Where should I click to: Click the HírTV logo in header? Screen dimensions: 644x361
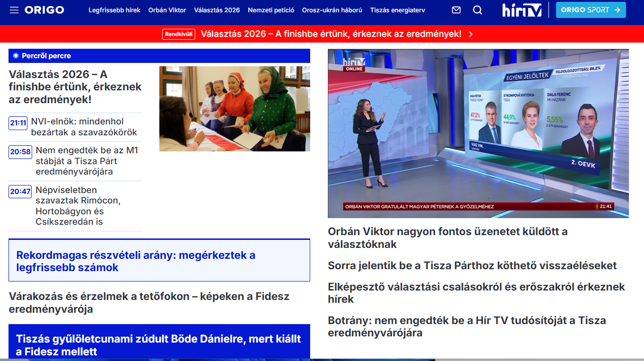pyautogui.click(x=522, y=10)
